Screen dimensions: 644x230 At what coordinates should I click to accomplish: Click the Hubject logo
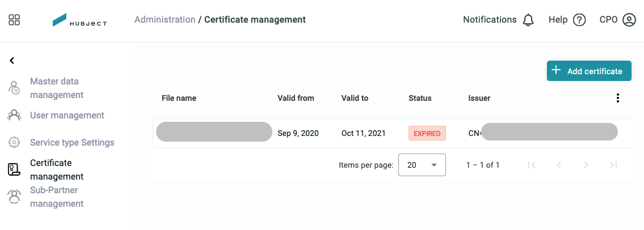79,20
